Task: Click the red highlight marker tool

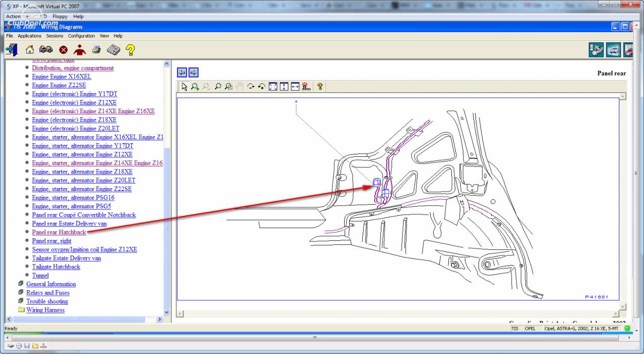Action: pos(306,86)
